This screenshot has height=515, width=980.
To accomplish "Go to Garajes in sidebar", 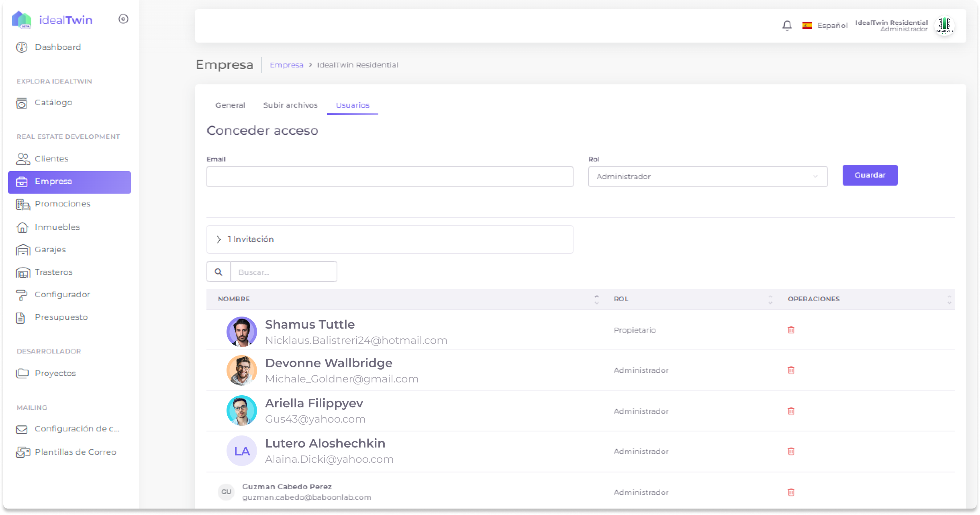I will [50, 250].
